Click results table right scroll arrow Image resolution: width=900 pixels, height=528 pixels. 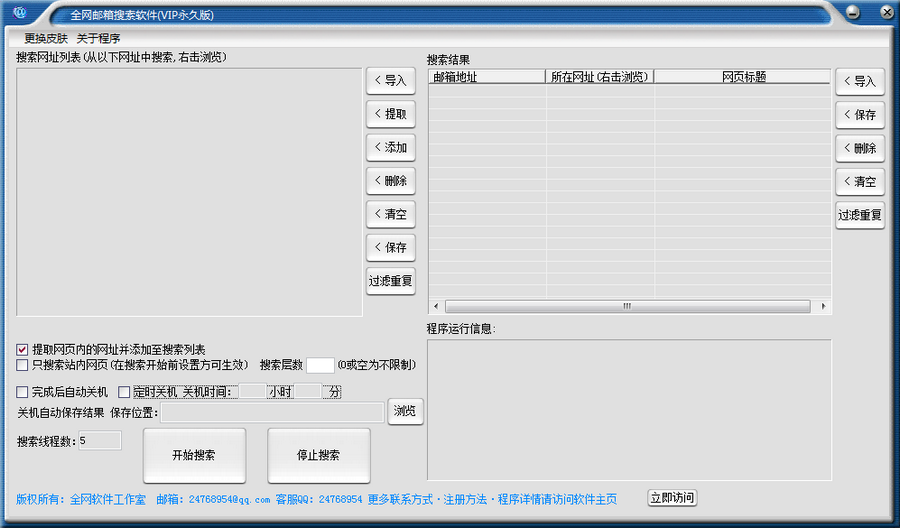(x=823, y=306)
